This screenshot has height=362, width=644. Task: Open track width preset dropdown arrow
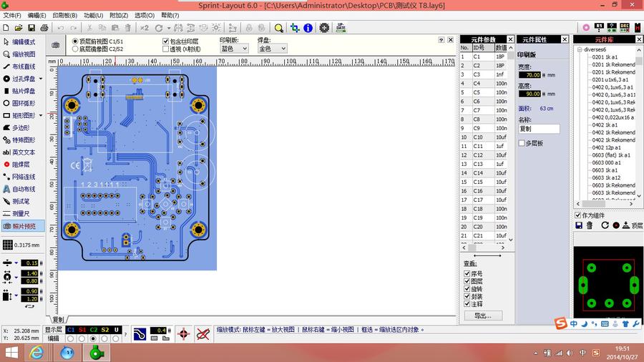16,263
